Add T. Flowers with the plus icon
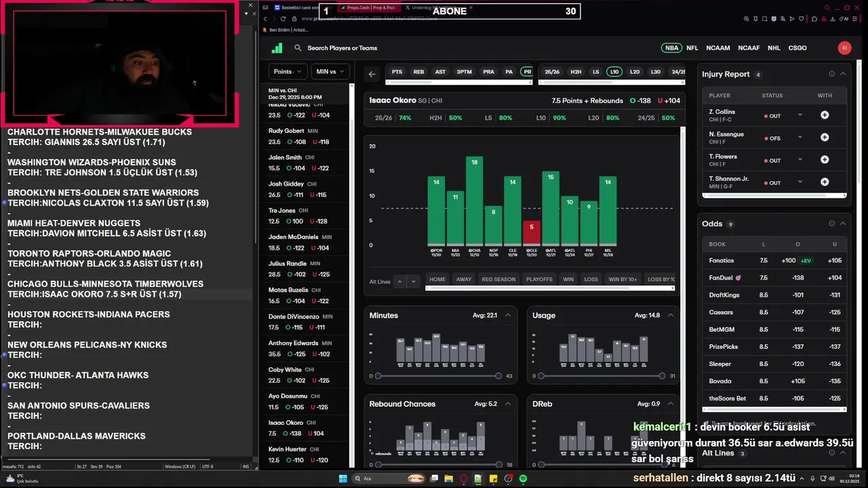Image resolution: width=868 pixels, height=488 pixels. pos(825,160)
